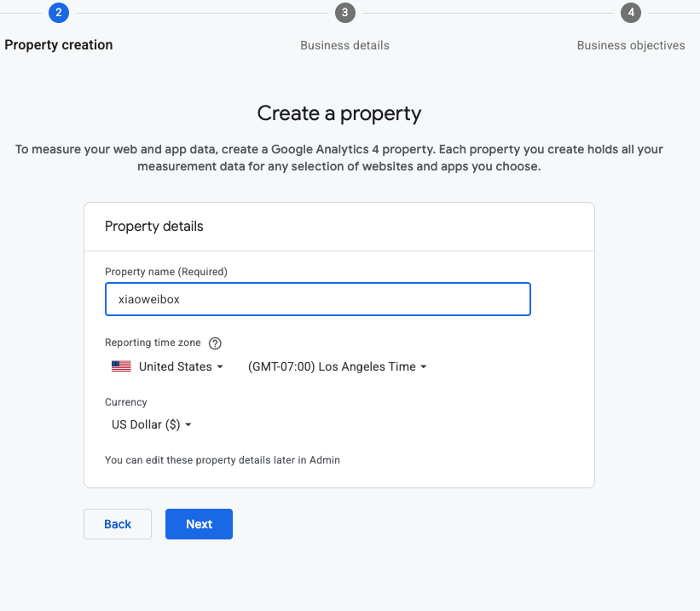The height and width of the screenshot is (611, 700).
Task: Focus the Property name input field
Action: tap(318, 299)
